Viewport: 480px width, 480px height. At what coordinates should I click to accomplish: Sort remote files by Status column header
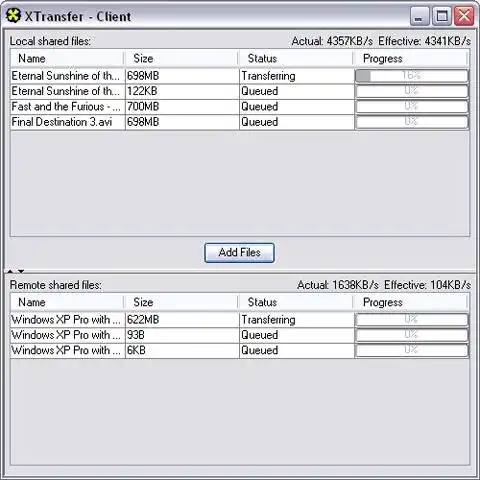(296, 302)
